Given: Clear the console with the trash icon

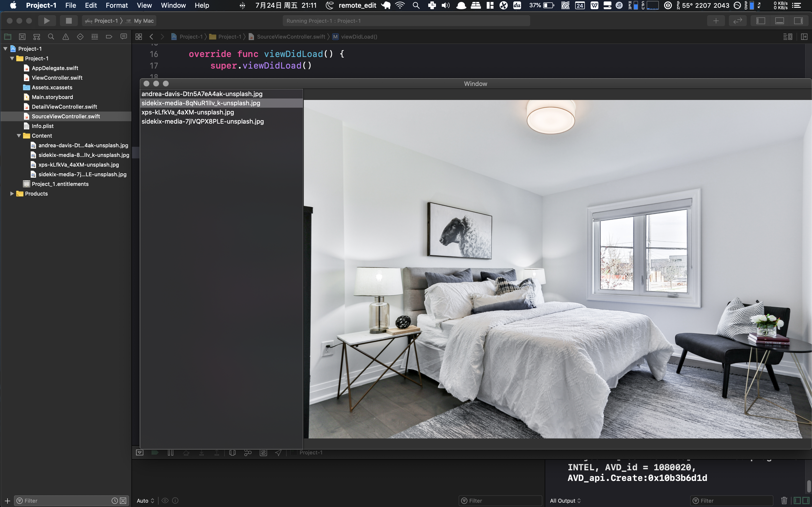Looking at the screenshot, I should pos(784,500).
